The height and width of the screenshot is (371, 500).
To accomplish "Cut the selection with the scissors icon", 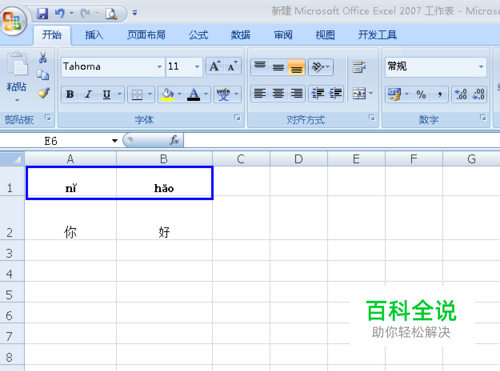I will pyautogui.click(x=43, y=58).
